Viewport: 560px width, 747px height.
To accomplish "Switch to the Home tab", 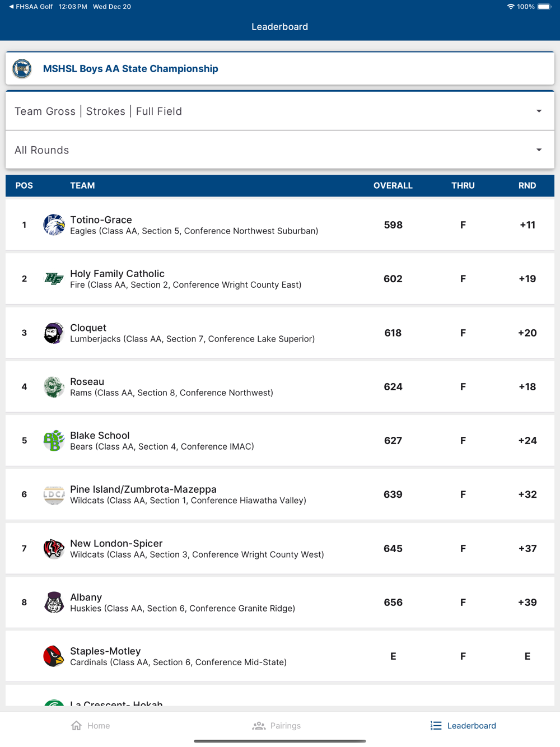I will tap(91, 726).
